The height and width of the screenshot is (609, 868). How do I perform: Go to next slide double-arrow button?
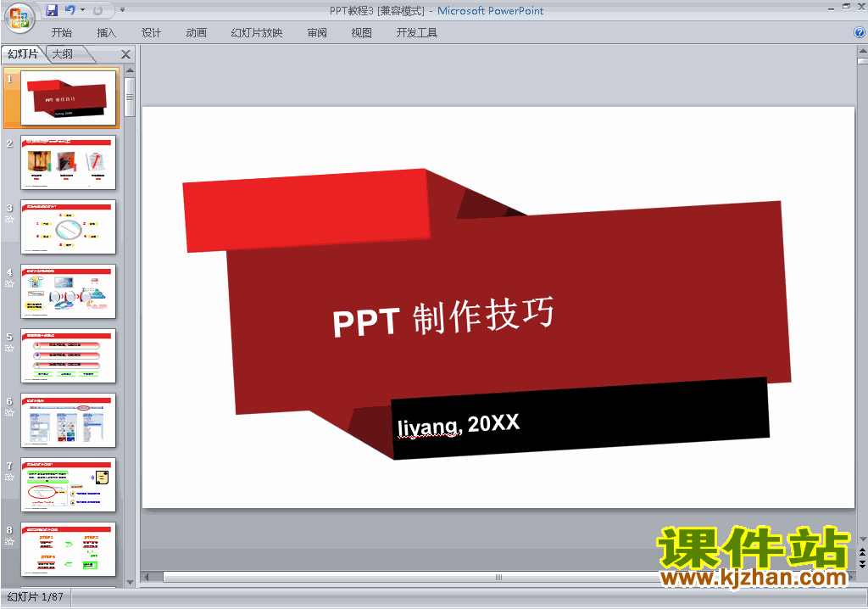pos(862,563)
